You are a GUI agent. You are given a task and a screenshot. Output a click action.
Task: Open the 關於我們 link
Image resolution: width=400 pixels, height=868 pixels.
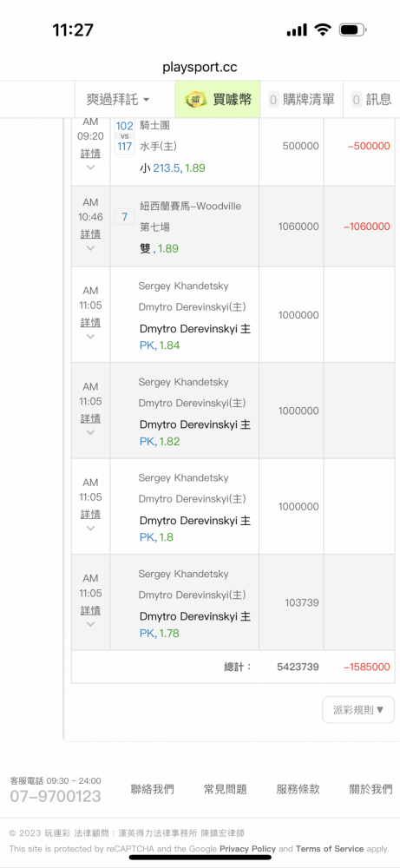click(x=371, y=789)
